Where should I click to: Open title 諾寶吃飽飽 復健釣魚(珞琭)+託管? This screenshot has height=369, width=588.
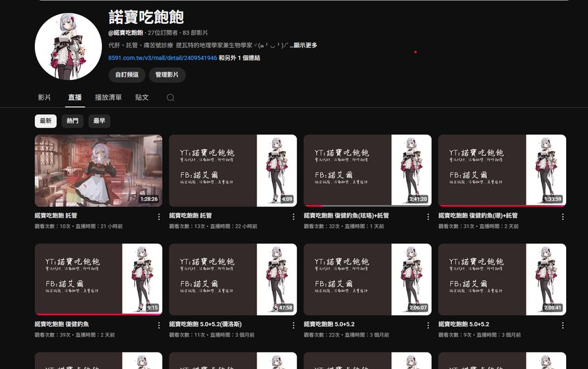pos(346,215)
